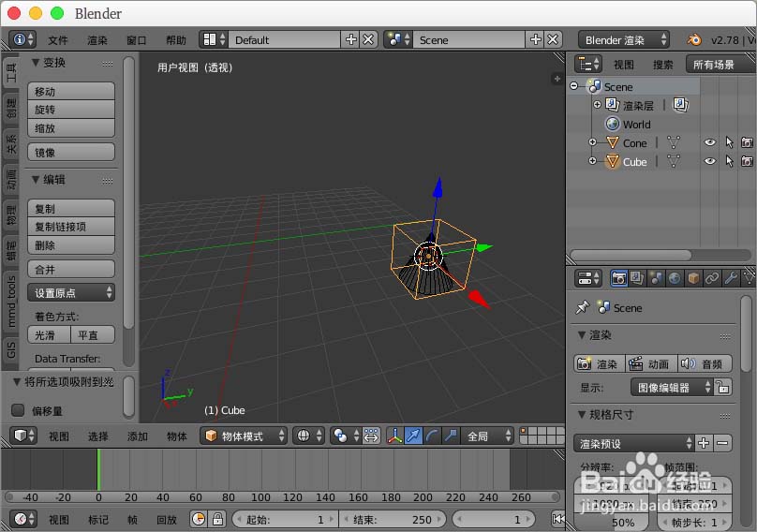
Task: Click the timeline End frame 250 field
Action: (x=392, y=519)
